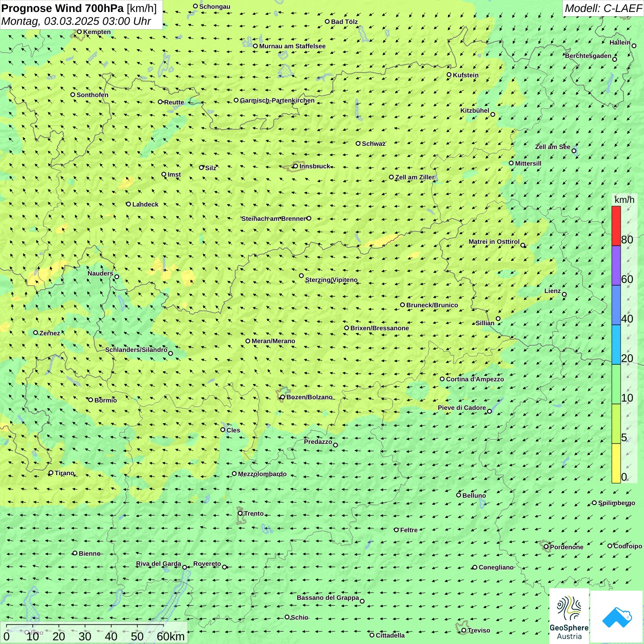Click the map title 'Prognose Wind 700hPa'

coord(63,8)
